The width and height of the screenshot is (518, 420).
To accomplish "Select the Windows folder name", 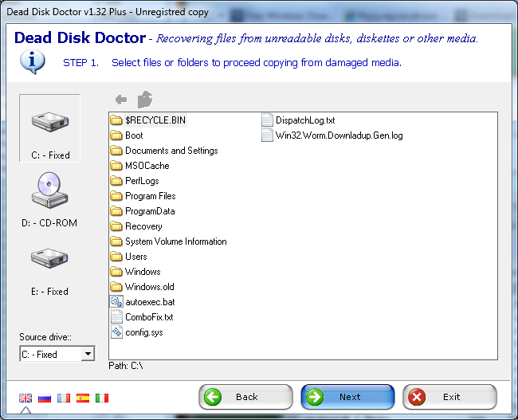I will click(x=143, y=272).
